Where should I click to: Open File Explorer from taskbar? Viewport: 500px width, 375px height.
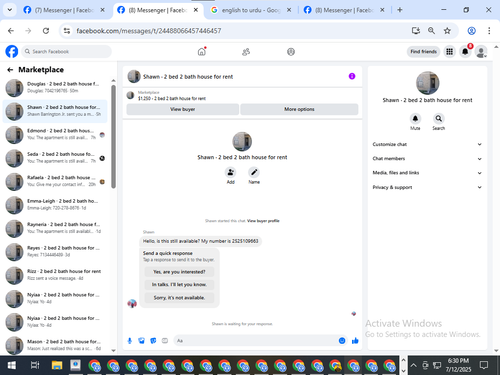point(57,365)
